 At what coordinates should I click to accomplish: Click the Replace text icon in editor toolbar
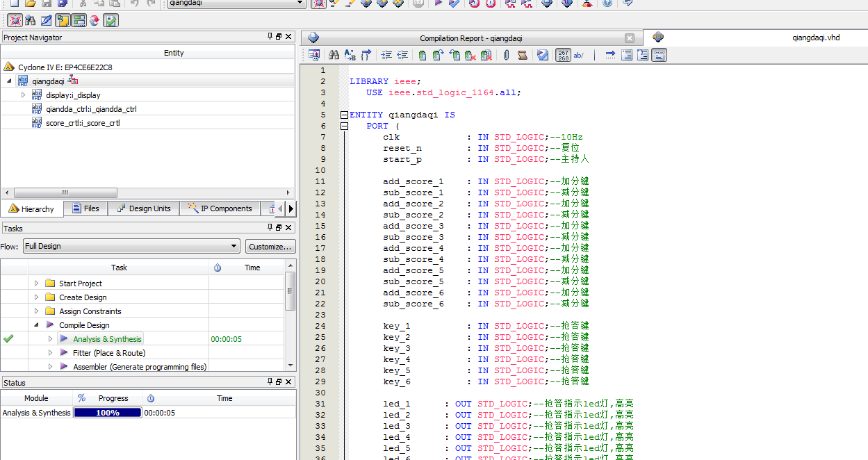(x=350, y=55)
